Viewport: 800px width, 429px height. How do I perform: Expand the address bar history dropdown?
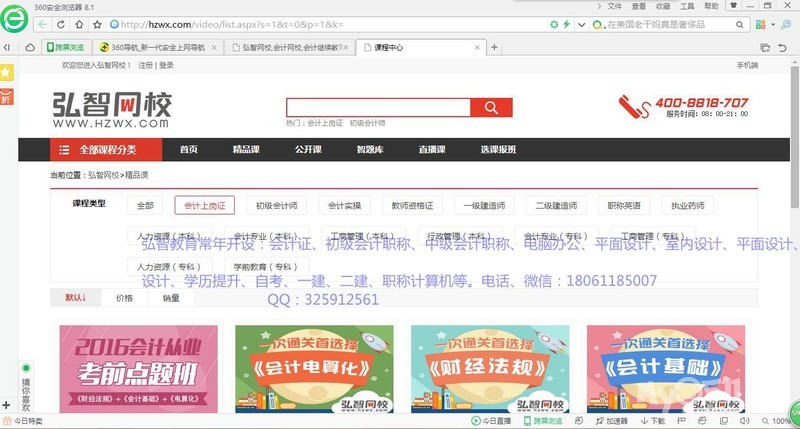pos(581,24)
